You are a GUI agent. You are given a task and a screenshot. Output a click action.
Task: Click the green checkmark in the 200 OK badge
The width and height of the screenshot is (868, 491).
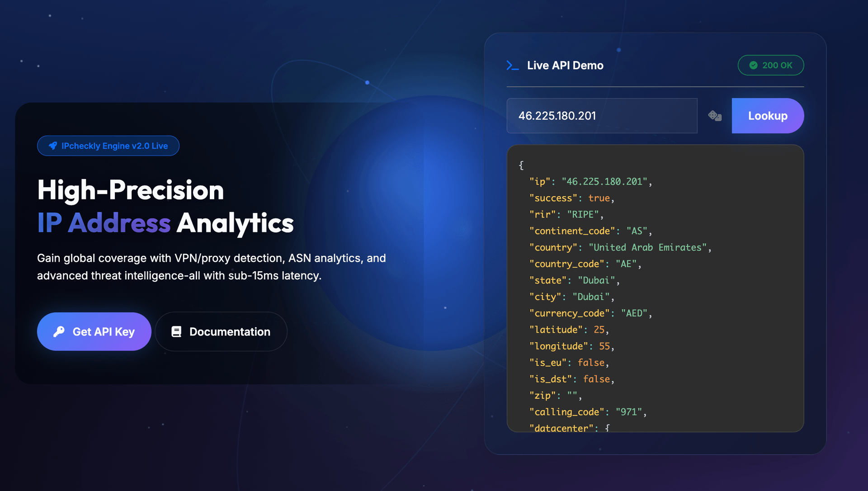pos(753,65)
